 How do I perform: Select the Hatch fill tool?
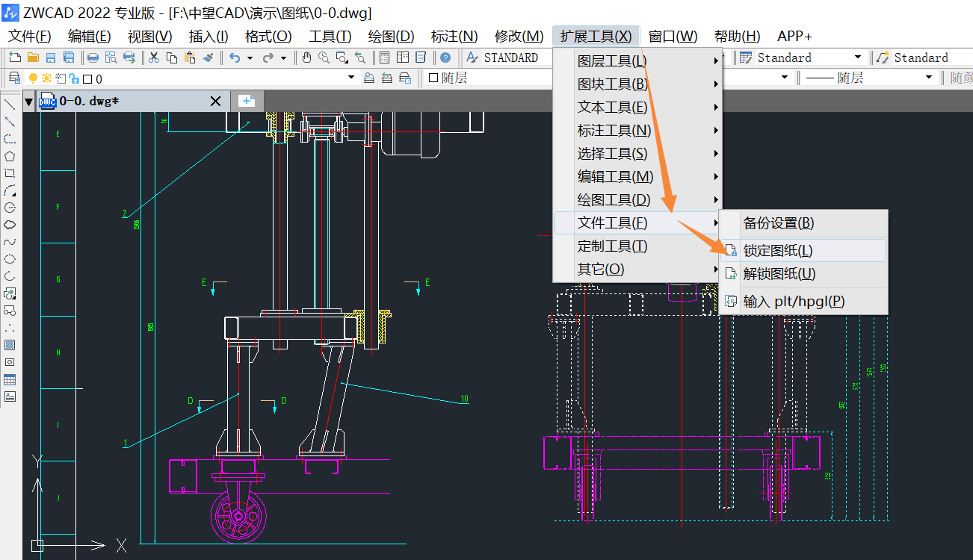(x=10, y=345)
